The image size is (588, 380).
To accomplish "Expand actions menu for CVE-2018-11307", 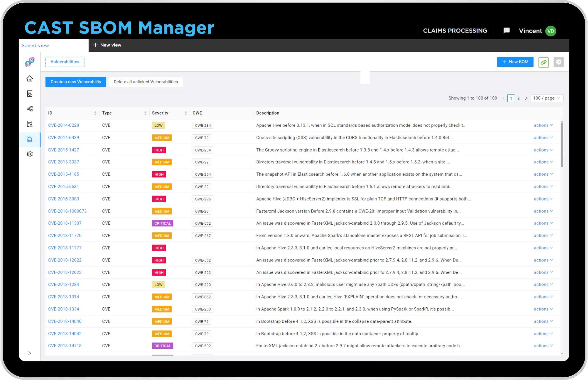I will 543,223.
